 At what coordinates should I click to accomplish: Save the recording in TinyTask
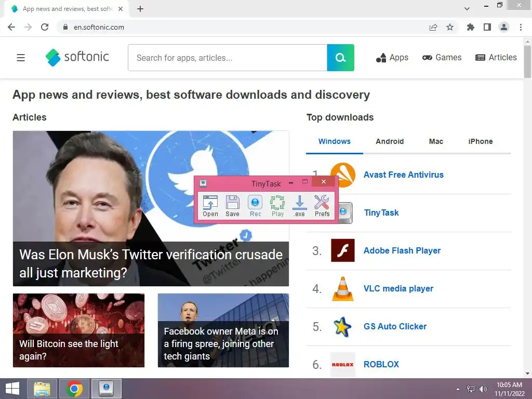(232, 206)
